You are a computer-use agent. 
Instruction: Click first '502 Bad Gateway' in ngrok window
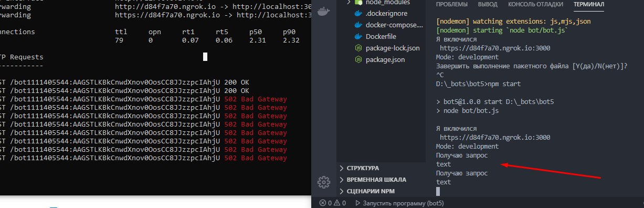[255, 99]
